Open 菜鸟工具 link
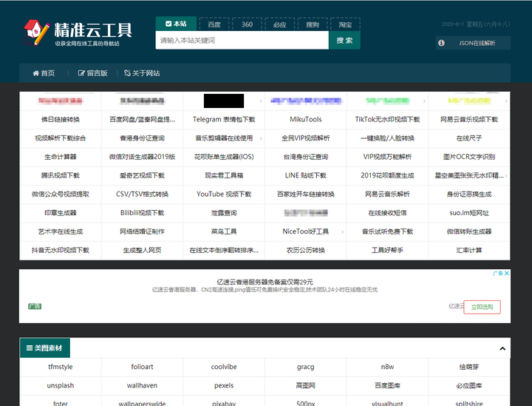 224,231
